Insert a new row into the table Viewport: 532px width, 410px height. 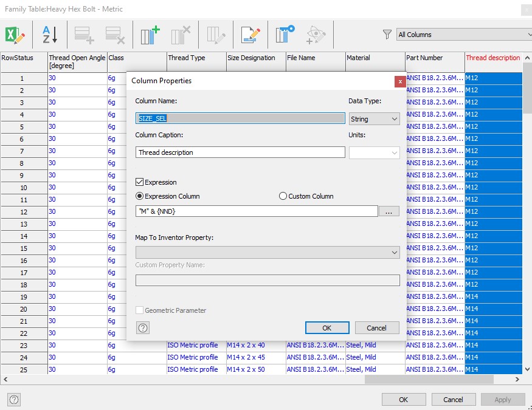tap(84, 35)
